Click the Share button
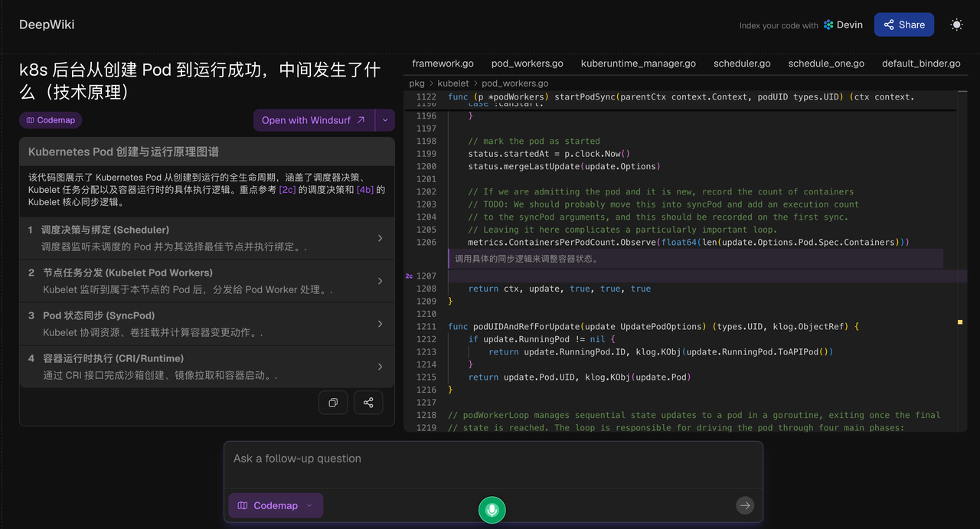Image resolution: width=980 pixels, height=529 pixels. coord(904,24)
